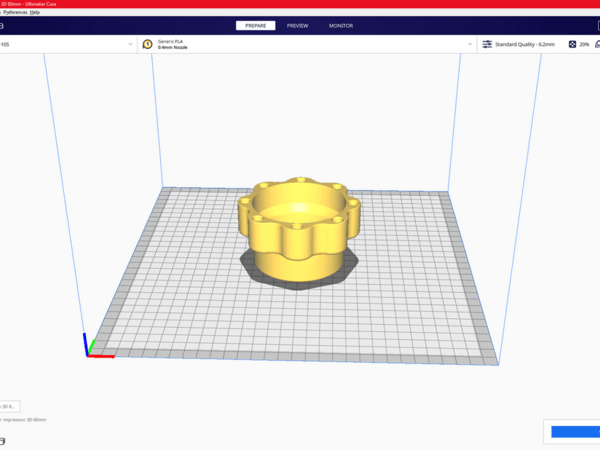Image resolution: width=600 pixels, height=450 pixels.
Task: Click the 20% infill value
Action: click(584, 44)
